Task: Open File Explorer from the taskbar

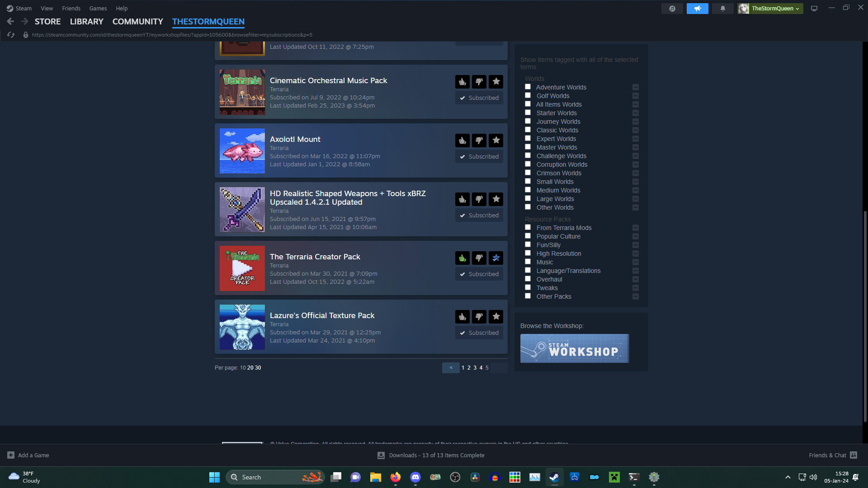Action: (375, 477)
